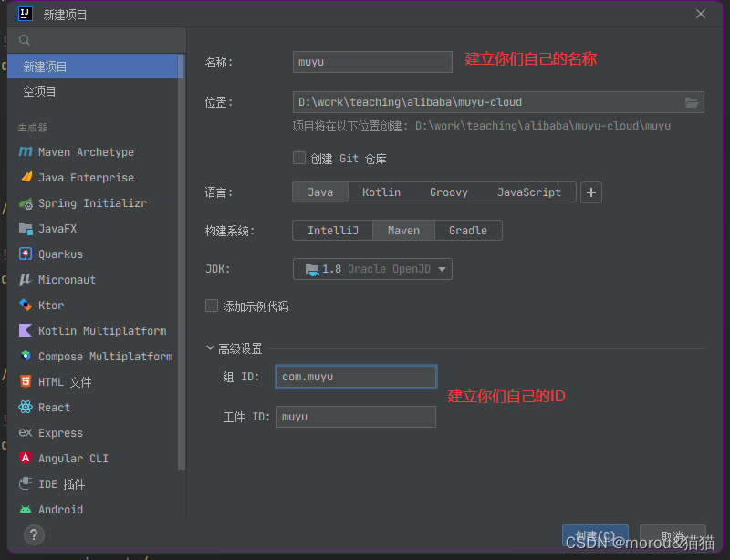The width and height of the screenshot is (730, 560).
Task: Click the search magnifier icon
Action: 25,40
